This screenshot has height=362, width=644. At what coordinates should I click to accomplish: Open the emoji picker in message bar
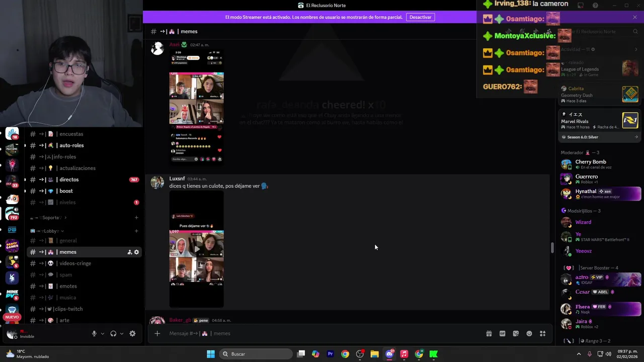[529, 333]
